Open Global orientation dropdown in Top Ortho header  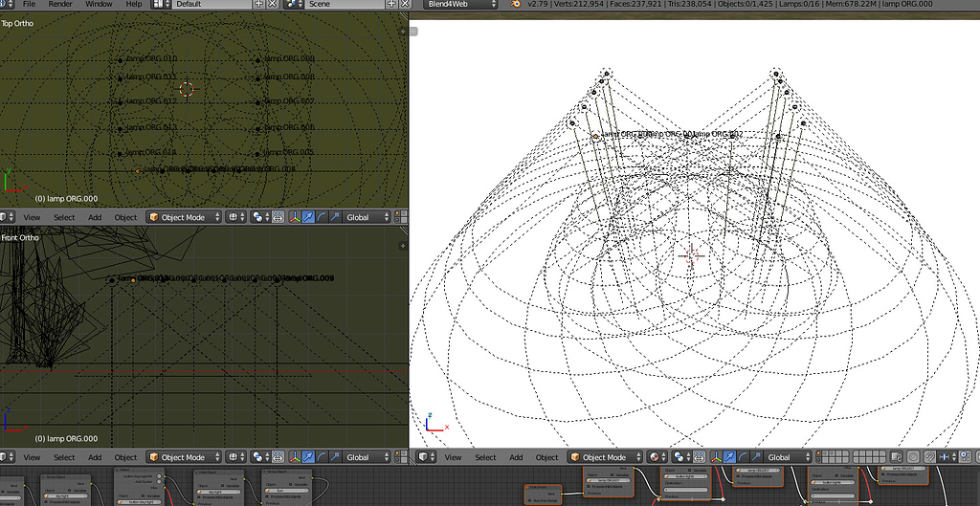tap(367, 217)
